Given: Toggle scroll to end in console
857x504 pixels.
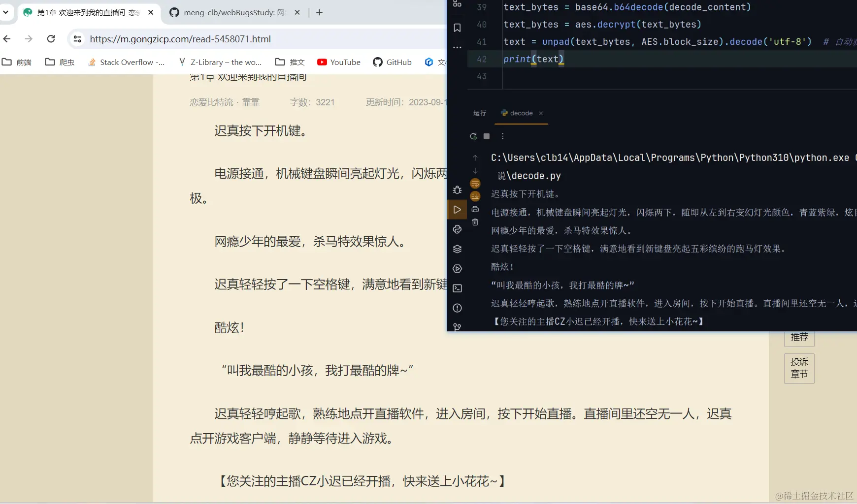Looking at the screenshot, I should pyautogui.click(x=475, y=195).
